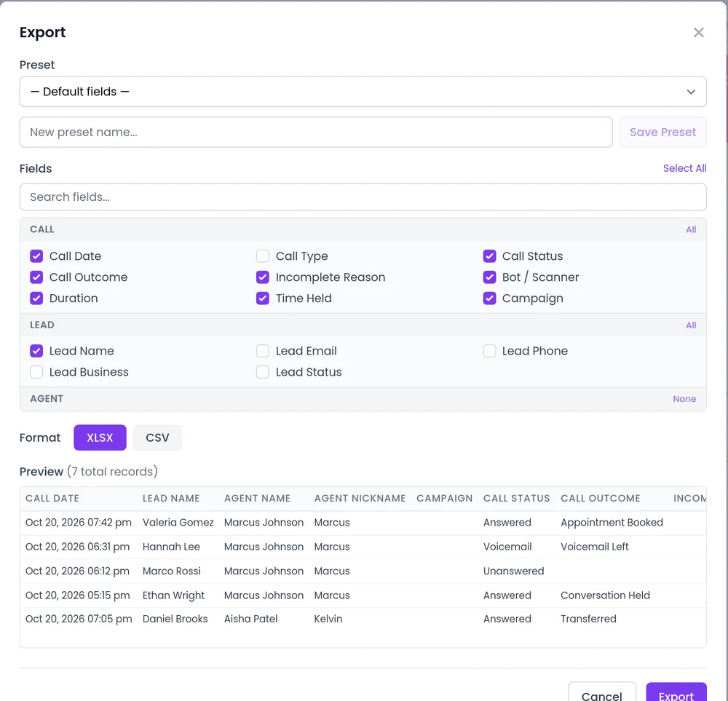728x701 pixels.
Task: Uncheck the Call Status checkbox
Action: click(x=489, y=256)
